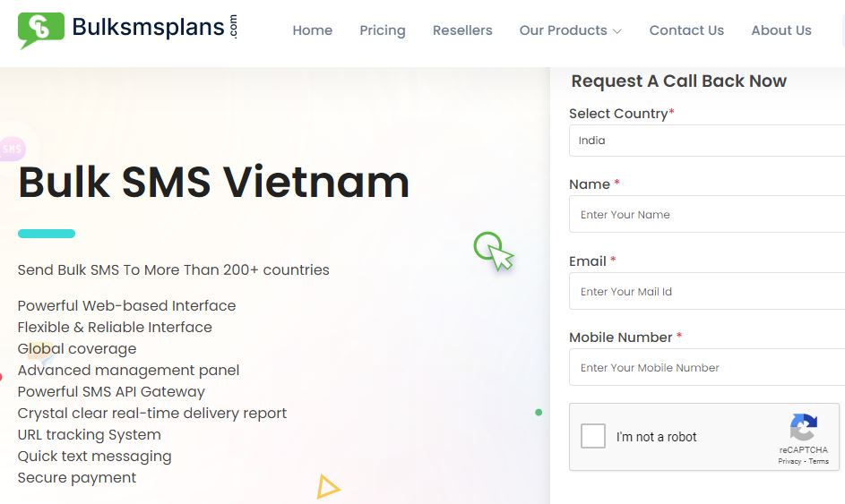
Task: Click the Email field label
Action: [x=592, y=261]
